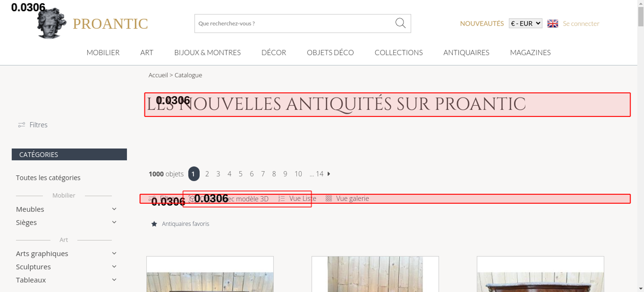Go to next page with arrow icon
Image resolution: width=644 pixels, height=292 pixels.
(329, 174)
